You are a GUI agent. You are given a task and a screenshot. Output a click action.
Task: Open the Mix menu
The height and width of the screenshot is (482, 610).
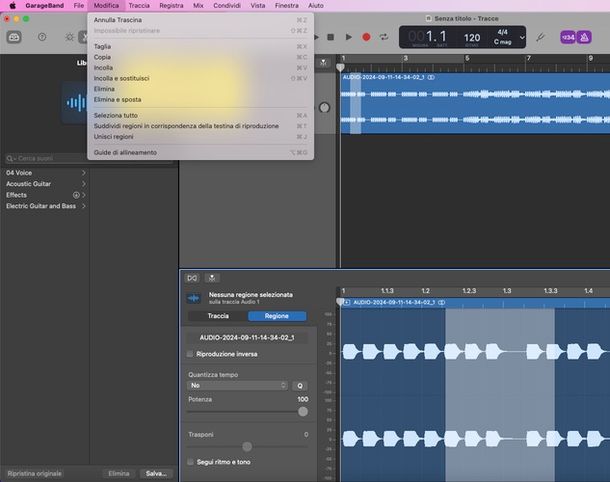pos(198,5)
